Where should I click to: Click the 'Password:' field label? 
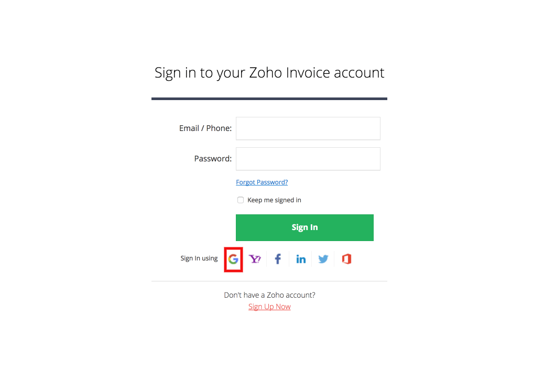pyautogui.click(x=213, y=158)
